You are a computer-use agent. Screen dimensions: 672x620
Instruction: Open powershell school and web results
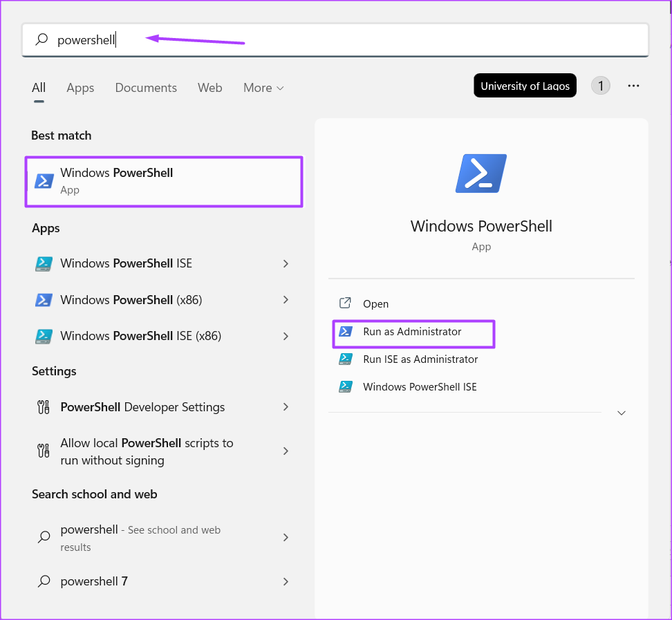pos(164,538)
